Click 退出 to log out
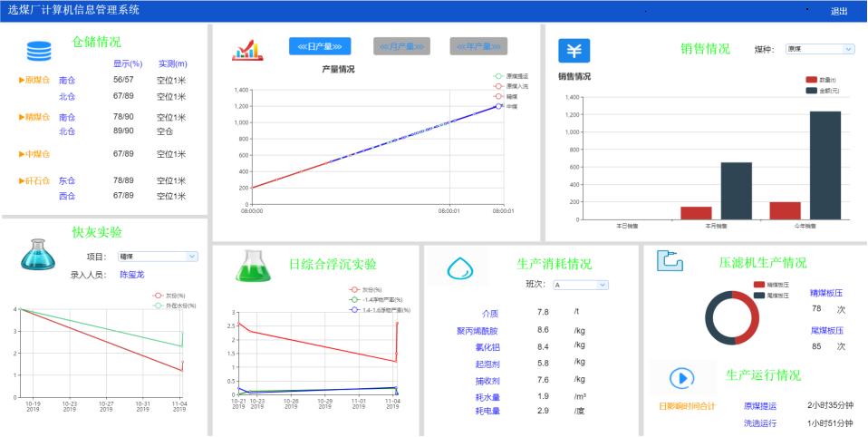 (x=839, y=11)
